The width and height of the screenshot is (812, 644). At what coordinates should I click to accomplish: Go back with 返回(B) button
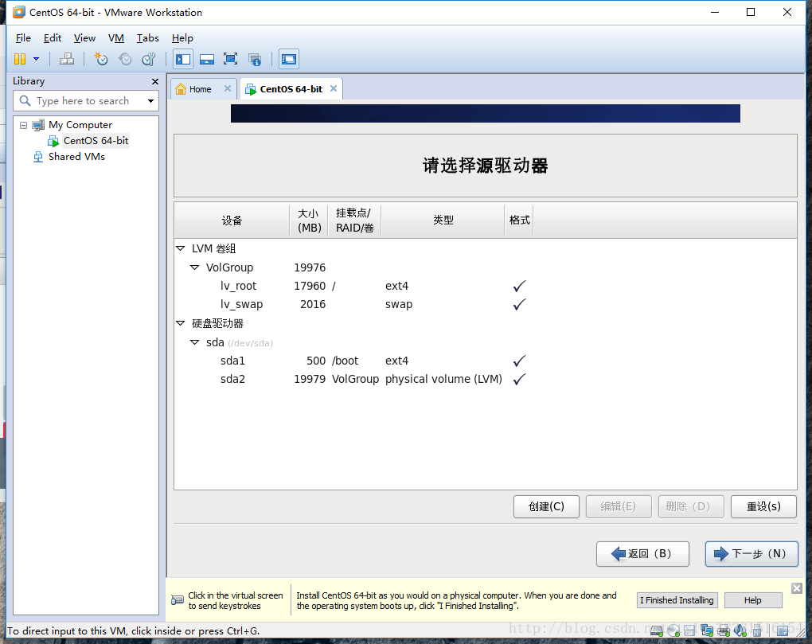(x=642, y=554)
